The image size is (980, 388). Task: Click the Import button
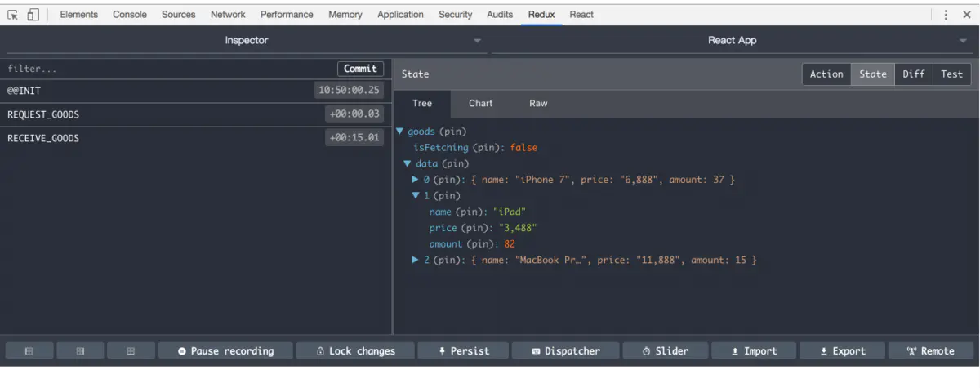(754, 351)
